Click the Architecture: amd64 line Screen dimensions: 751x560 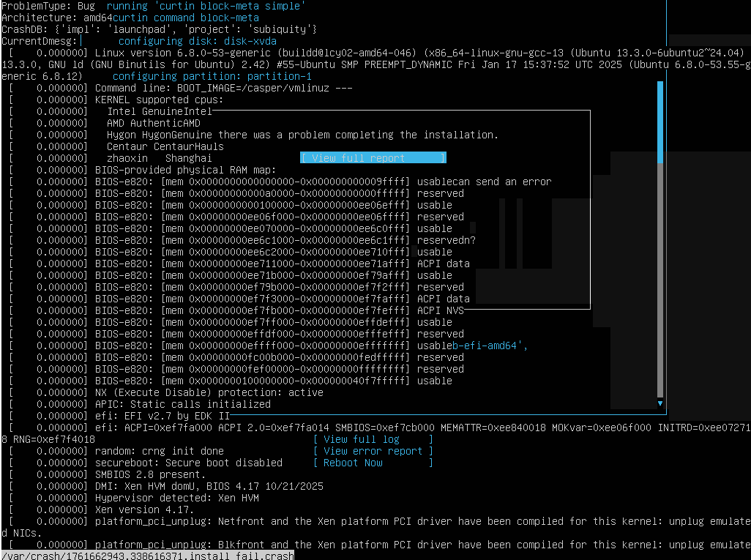tap(59, 18)
